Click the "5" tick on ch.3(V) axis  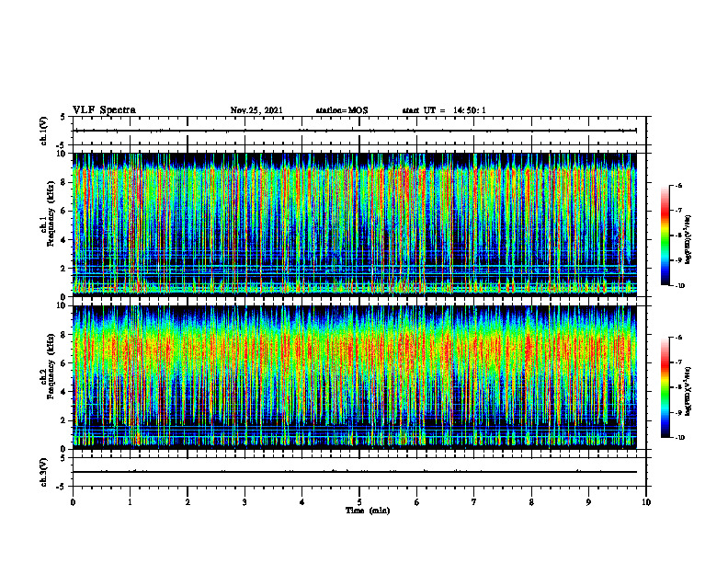[x=63, y=458]
